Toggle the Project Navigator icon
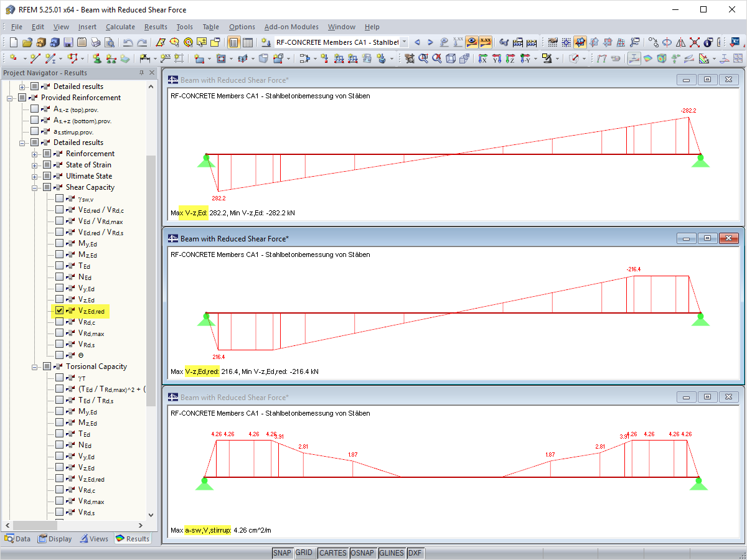Image resolution: width=747 pixels, height=560 pixels. pos(233,42)
